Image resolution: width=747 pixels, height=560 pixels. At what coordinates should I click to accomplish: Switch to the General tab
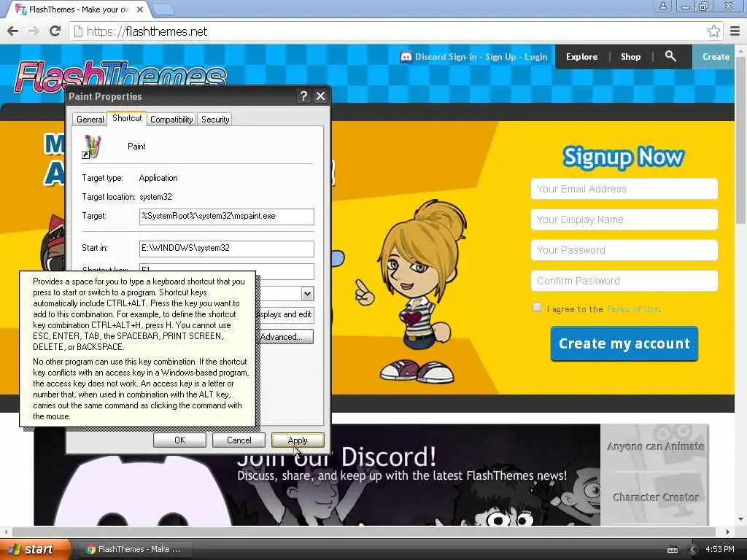(90, 120)
